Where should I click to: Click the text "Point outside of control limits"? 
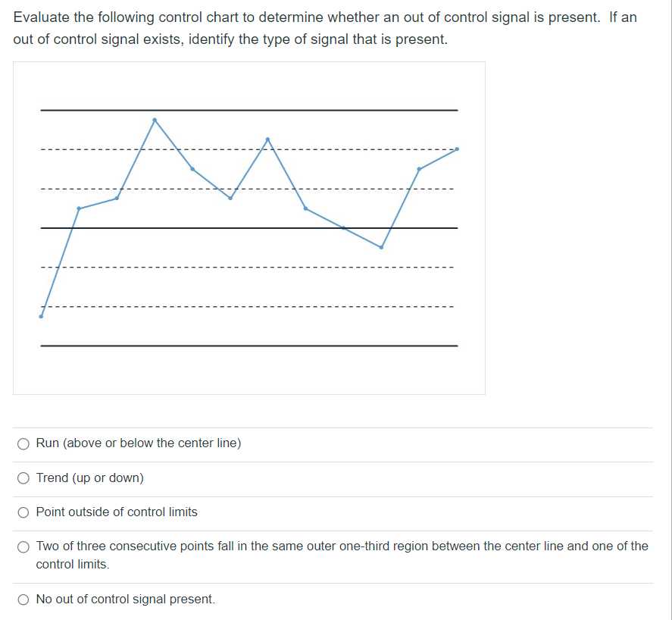coord(117,512)
